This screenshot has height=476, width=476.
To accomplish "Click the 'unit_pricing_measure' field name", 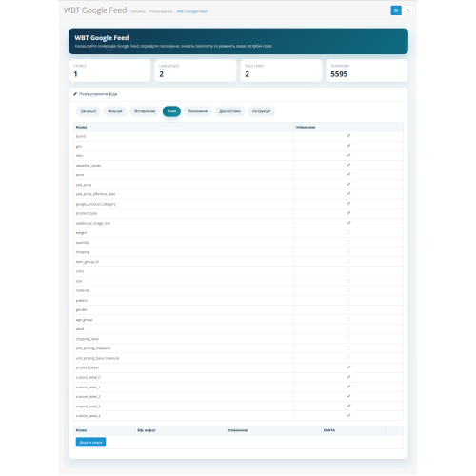I will (93, 348).
